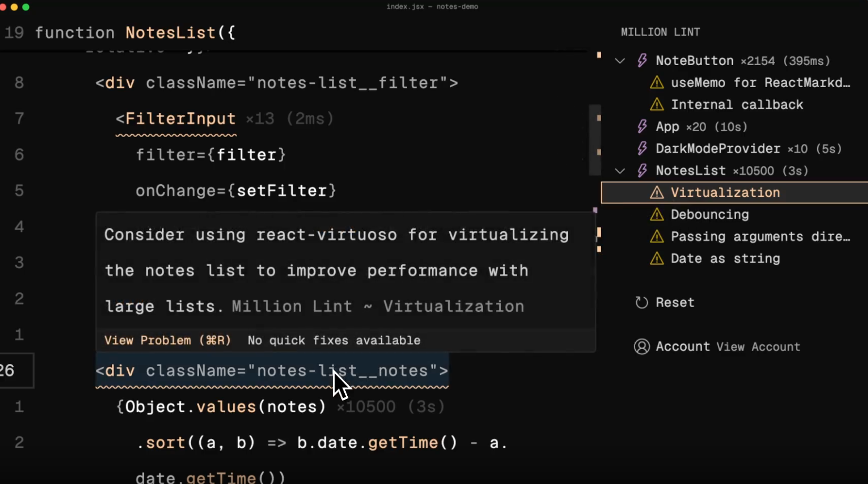
Task: Select the Virtualization problem row
Action: click(x=735, y=193)
